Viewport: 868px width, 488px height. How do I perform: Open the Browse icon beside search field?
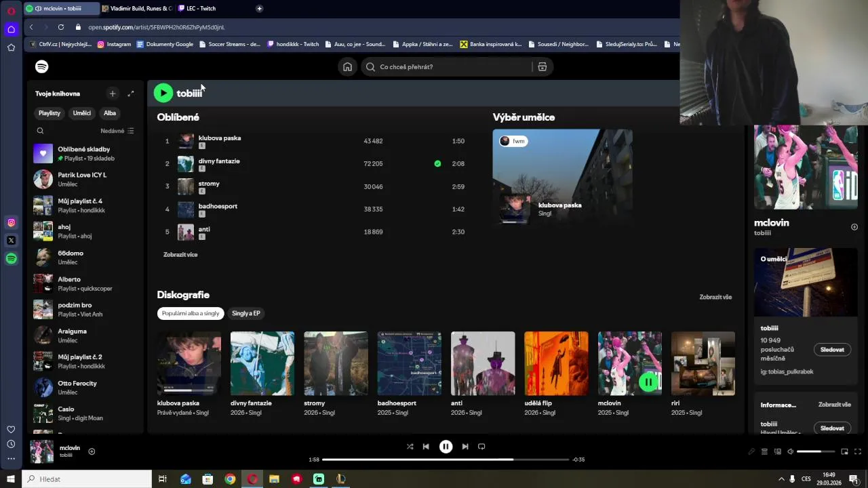(x=542, y=66)
